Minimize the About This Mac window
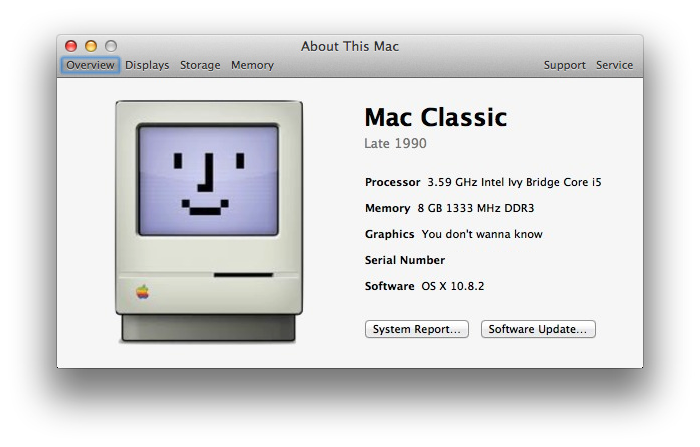Screen dimensions: 700x447 [x=91, y=46]
